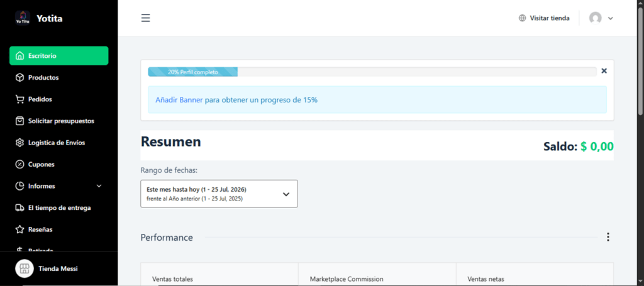
Task: Expand the Informes submenu chevron
Action: click(x=99, y=186)
